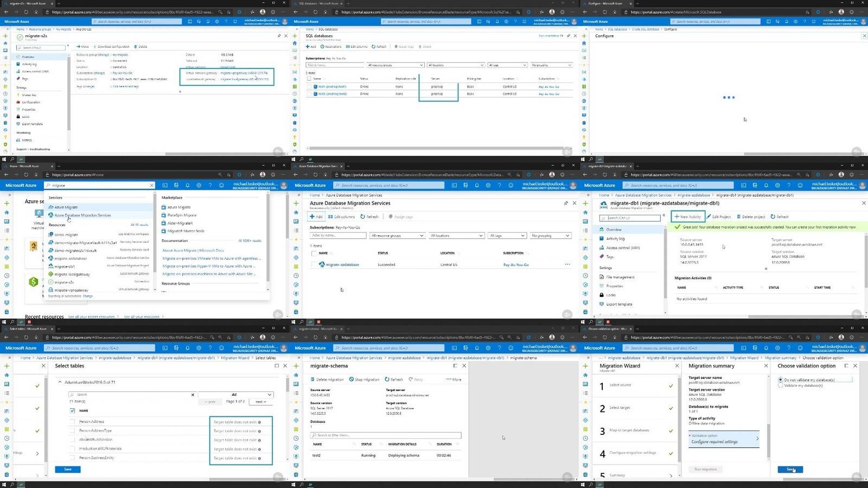Choose Azure Database Migration Services in search results
This screenshot has width=868, height=488.
[82, 215]
